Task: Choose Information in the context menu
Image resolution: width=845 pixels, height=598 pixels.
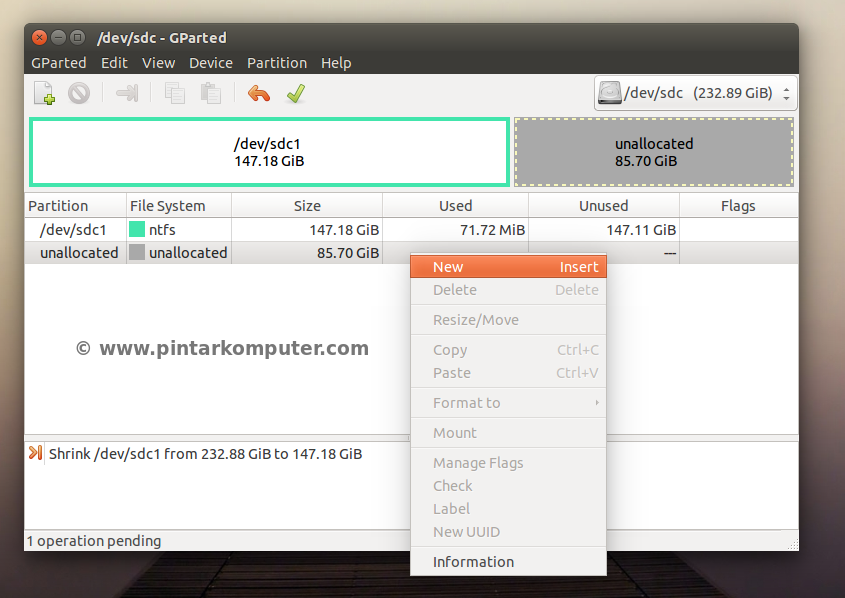Action: coord(508,562)
